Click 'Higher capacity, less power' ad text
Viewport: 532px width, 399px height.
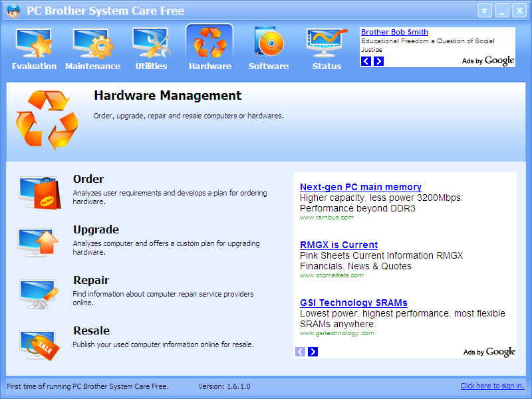381,203
